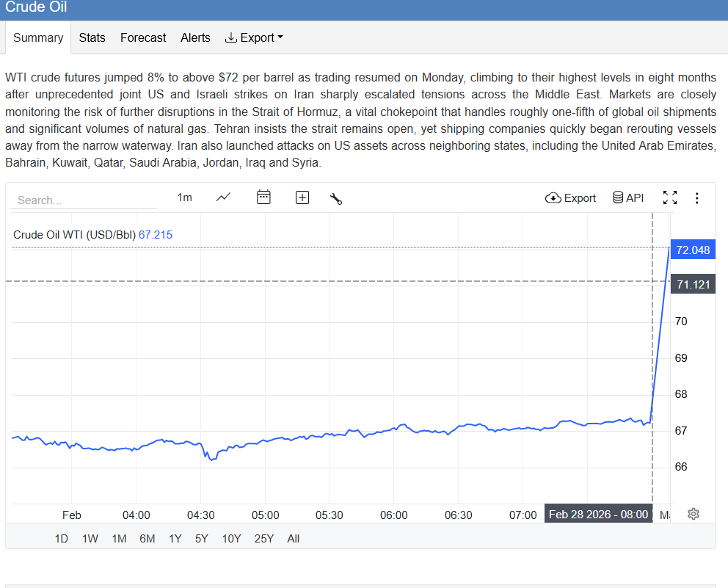Open chart settings gear icon
Image resolution: width=728 pixels, height=588 pixels.
pos(694,514)
